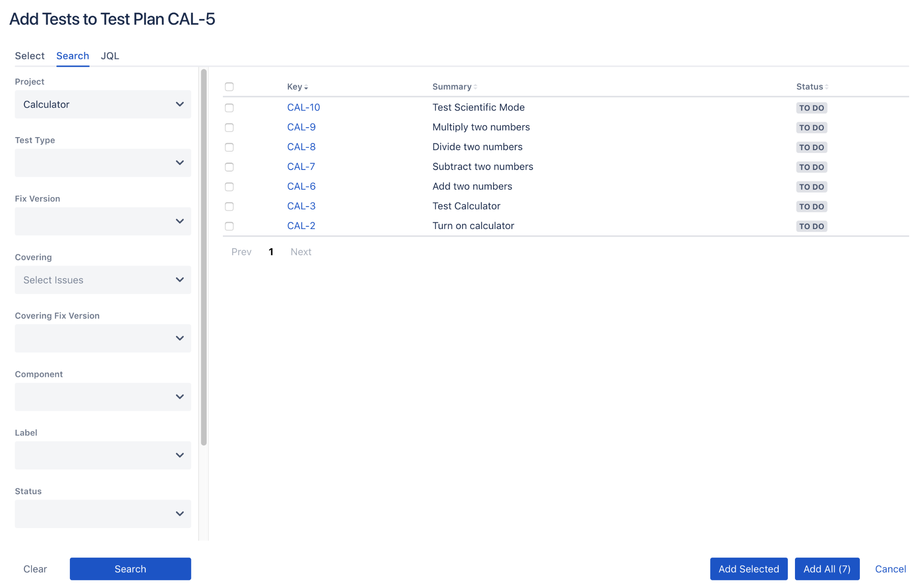The height and width of the screenshot is (588, 924).
Task: Expand the Label dropdown
Action: (103, 455)
